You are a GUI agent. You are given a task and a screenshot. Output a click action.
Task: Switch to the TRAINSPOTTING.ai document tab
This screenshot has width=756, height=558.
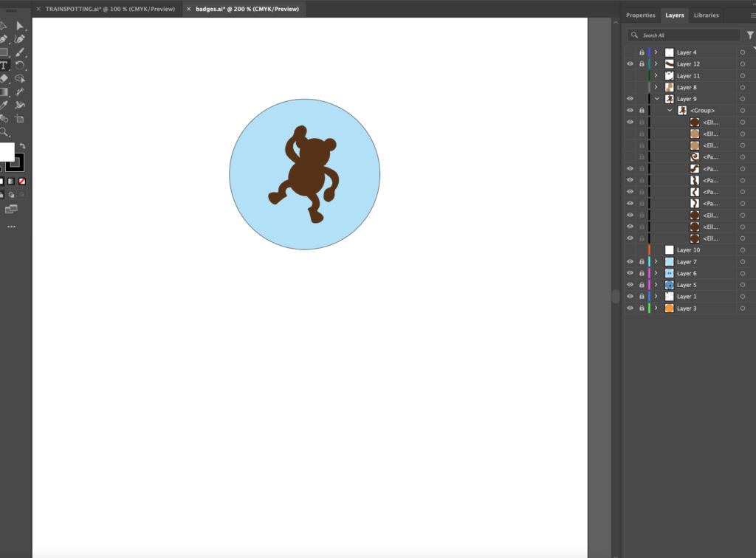point(111,9)
